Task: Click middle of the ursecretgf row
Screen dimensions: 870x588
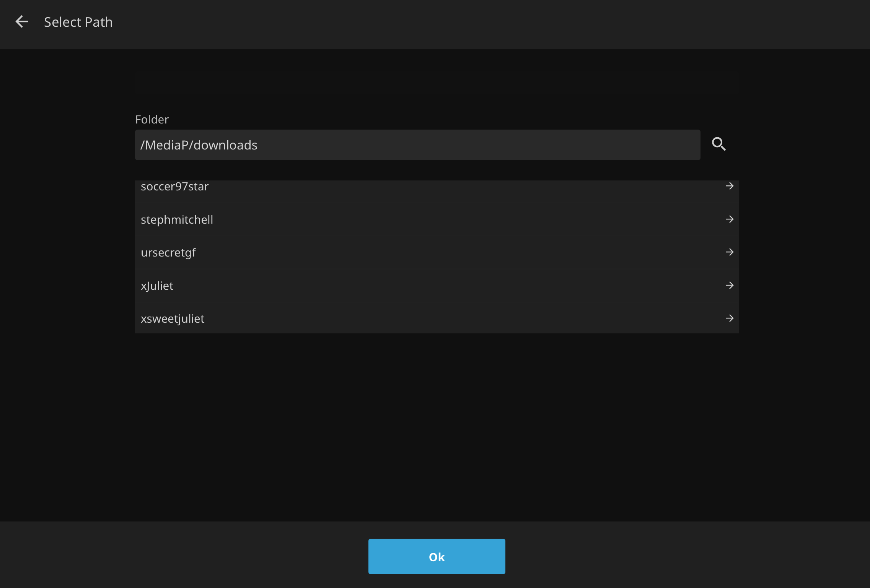Action: (437, 252)
